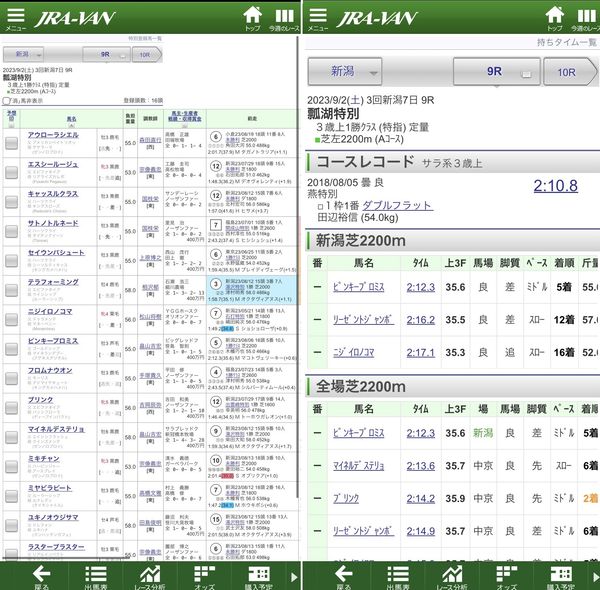The image size is (600, 590).
Task: Go to Top home icon in left panel
Action: [253, 19]
